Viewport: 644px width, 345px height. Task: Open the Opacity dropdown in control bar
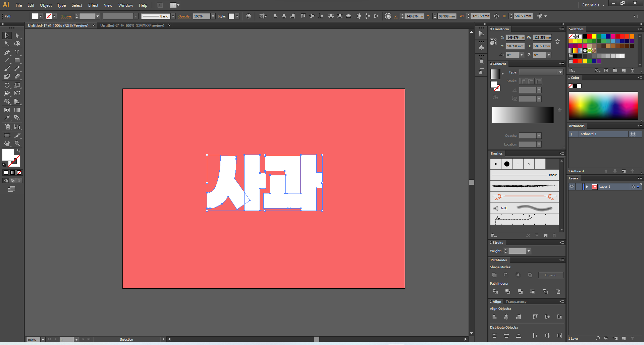click(x=213, y=16)
